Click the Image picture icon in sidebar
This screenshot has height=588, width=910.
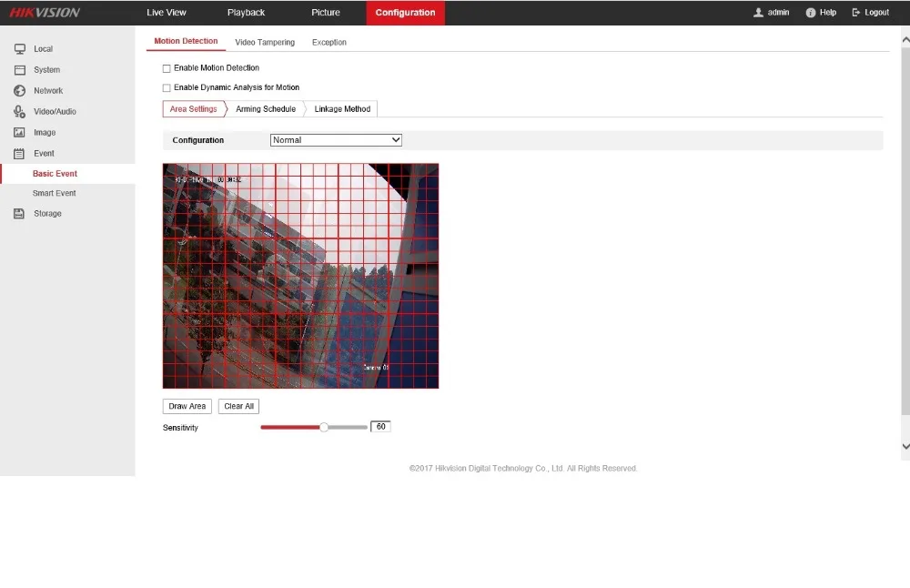20,133
